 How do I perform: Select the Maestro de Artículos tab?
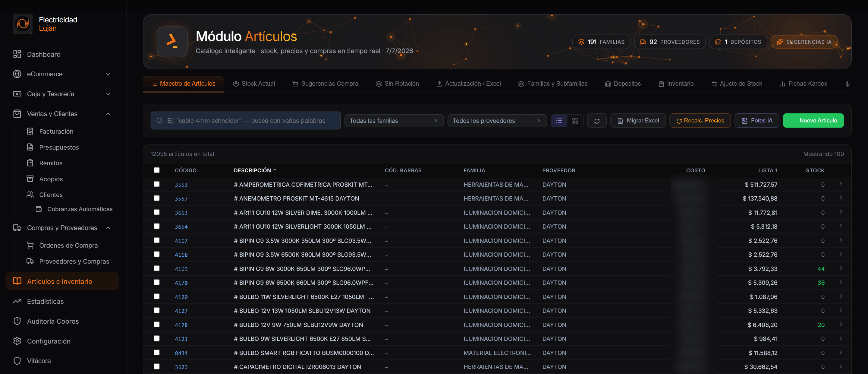183,84
